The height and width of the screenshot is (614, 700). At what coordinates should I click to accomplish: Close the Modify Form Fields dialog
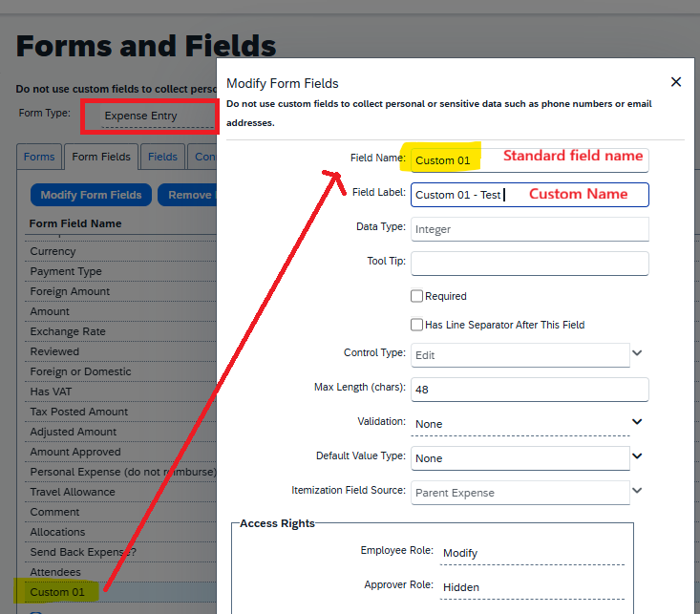point(676,82)
